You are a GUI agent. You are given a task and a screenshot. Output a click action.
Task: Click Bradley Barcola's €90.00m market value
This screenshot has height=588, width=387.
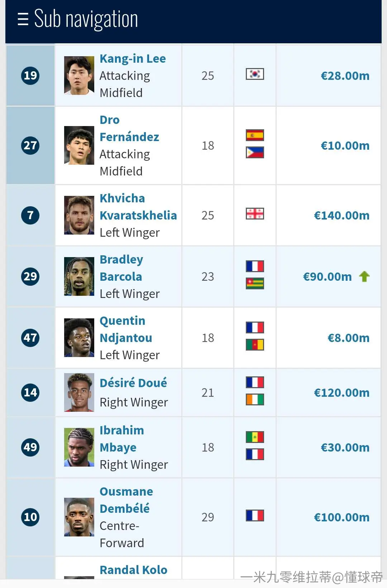(x=328, y=277)
